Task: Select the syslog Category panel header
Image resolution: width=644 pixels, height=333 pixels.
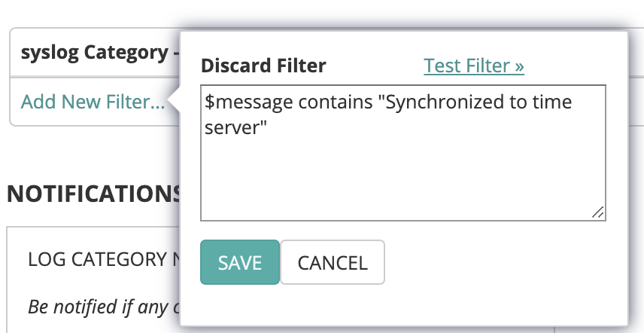Action: [x=95, y=53]
